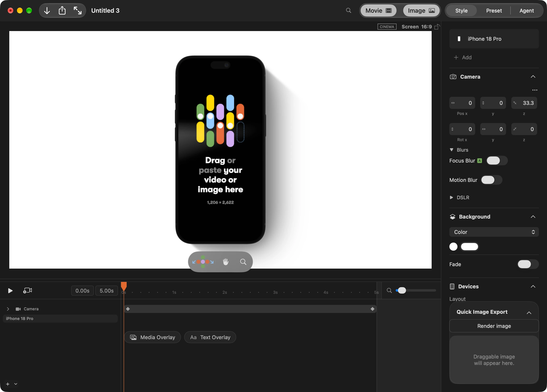Add a Media Overlay

(x=152, y=337)
